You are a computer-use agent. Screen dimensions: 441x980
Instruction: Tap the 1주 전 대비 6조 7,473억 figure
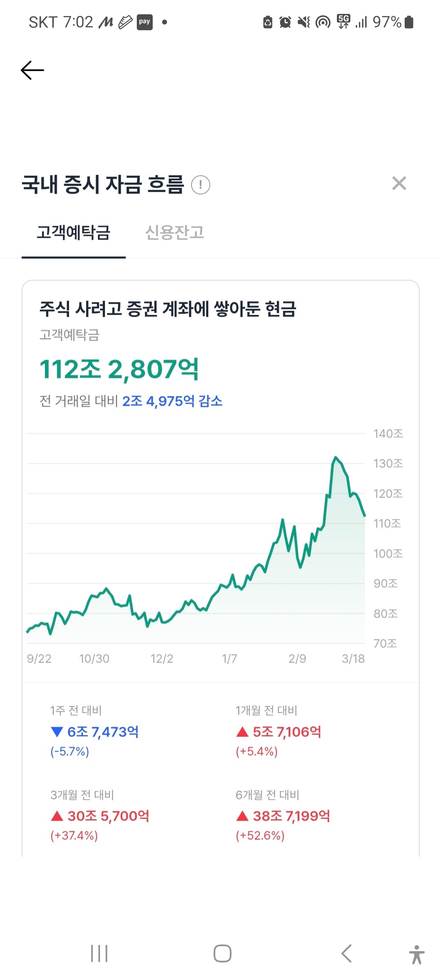[103, 732]
